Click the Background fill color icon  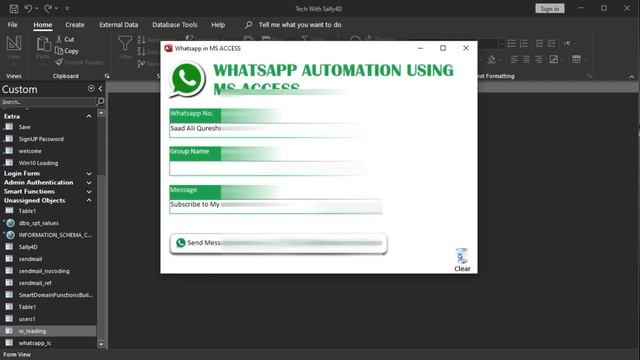[491, 60]
